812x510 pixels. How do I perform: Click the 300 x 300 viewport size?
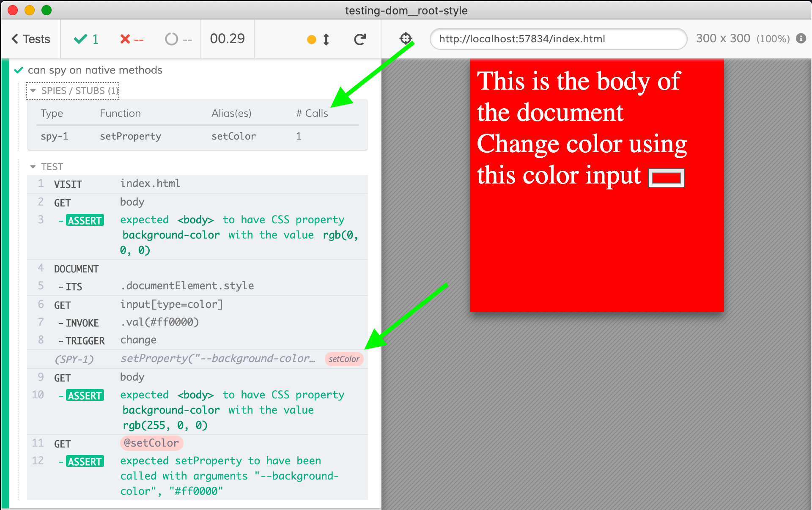pos(723,38)
